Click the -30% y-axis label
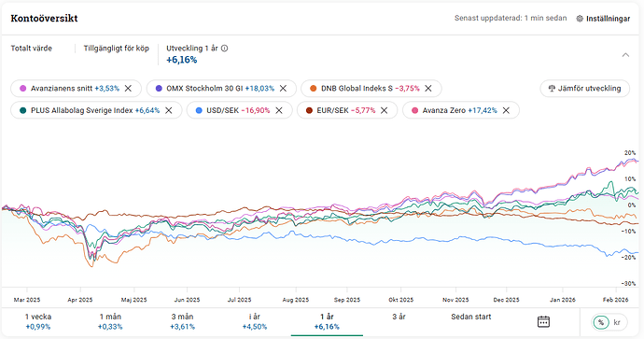Viewport: 644px width, 339px height. coord(629,284)
